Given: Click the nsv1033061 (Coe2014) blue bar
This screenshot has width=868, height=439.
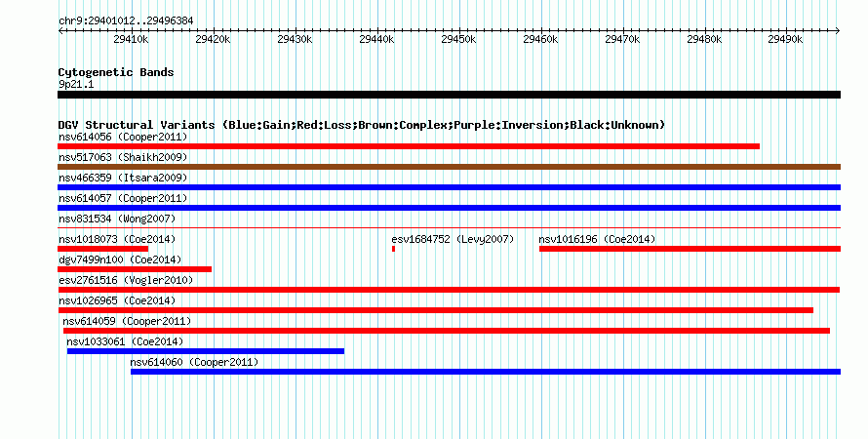Looking at the screenshot, I should pos(206,351).
